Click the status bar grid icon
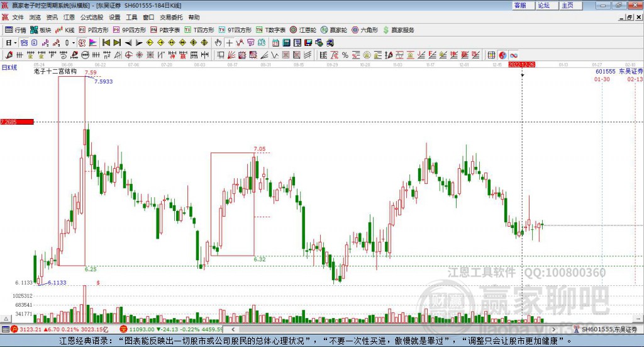 coord(5,329)
